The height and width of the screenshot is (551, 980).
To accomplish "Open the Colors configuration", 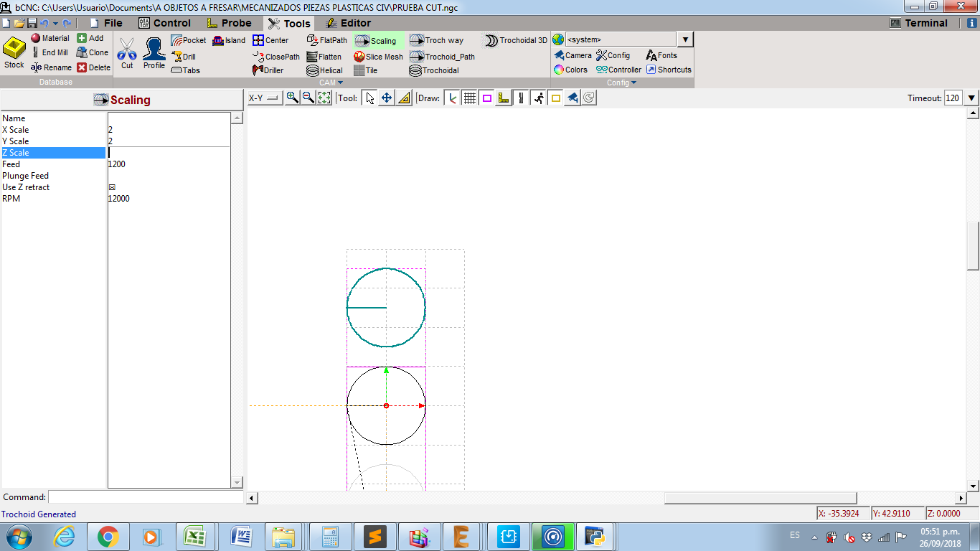I will coord(570,70).
